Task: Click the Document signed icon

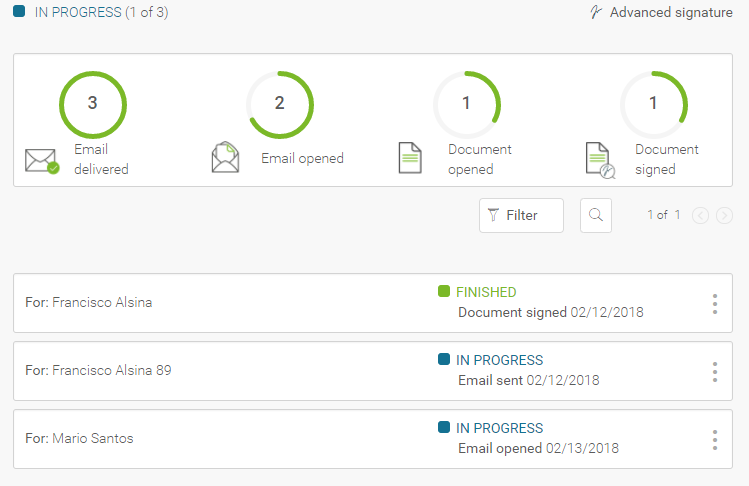Action: click(x=600, y=160)
